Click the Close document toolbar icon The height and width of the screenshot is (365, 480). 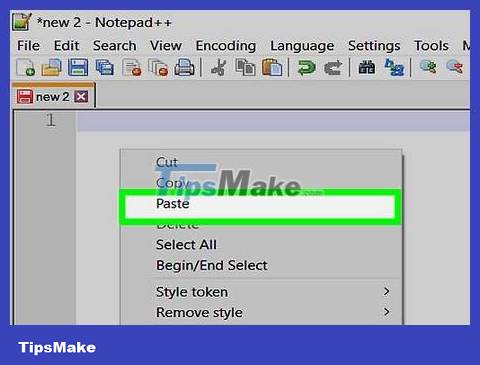click(x=132, y=67)
